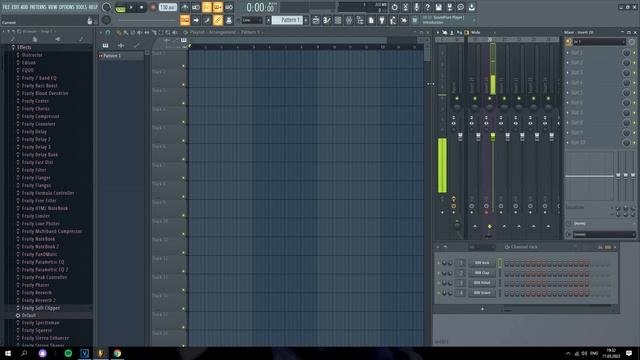Open the Channel rack filter dropdown
The height and width of the screenshot is (360, 640).
click(482, 247)
